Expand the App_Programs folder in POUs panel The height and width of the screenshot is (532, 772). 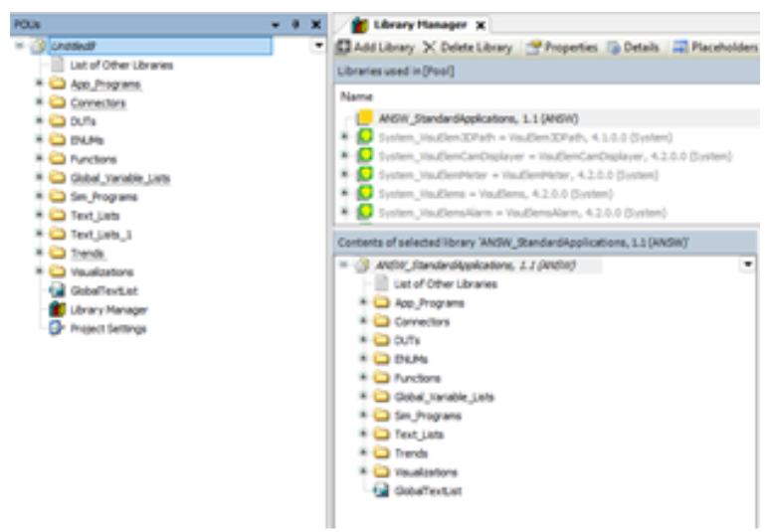pos(39,85)
